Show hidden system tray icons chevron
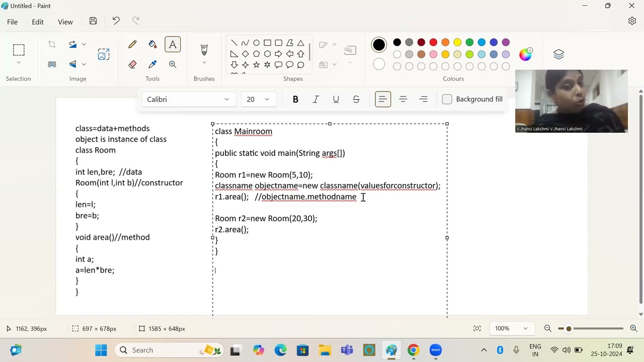Image resolution: width=644 pixels, height=362 pixels. point(484,350)
